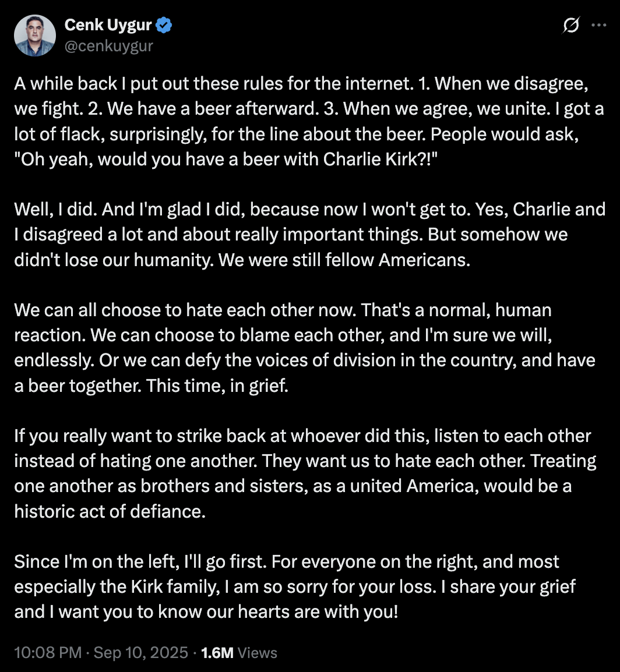Click the line ending "still fellow Americans."
Viewport: 620px width, 672px height.
pyautogui.click(x=242, y=260)
